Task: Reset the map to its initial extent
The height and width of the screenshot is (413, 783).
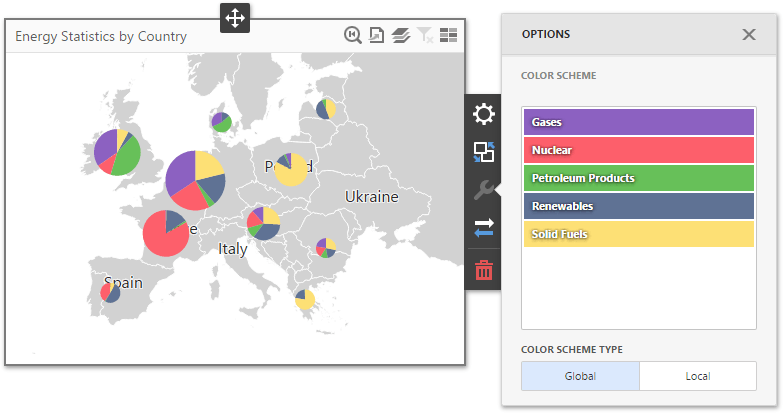Action: click(x=352, y=36)
